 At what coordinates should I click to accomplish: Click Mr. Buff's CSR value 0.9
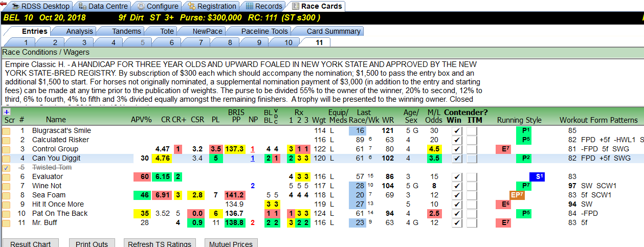click(x=197, y=222)
